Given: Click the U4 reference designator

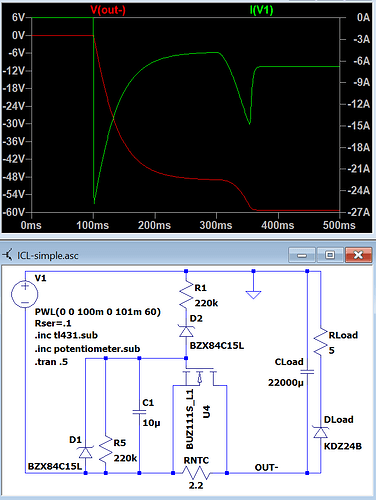Looking at the screenshot, I should coord(207,411).
